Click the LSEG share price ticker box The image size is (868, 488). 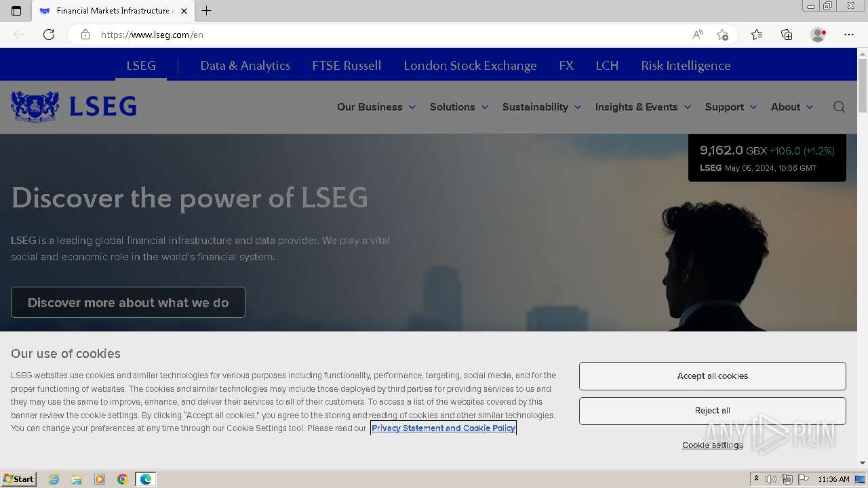767,158
